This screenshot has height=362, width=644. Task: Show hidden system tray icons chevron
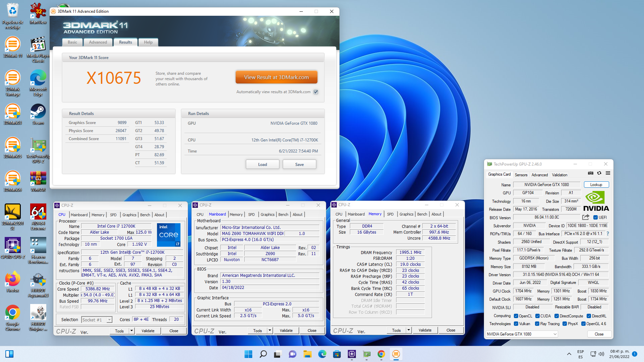tap(569, 354)
